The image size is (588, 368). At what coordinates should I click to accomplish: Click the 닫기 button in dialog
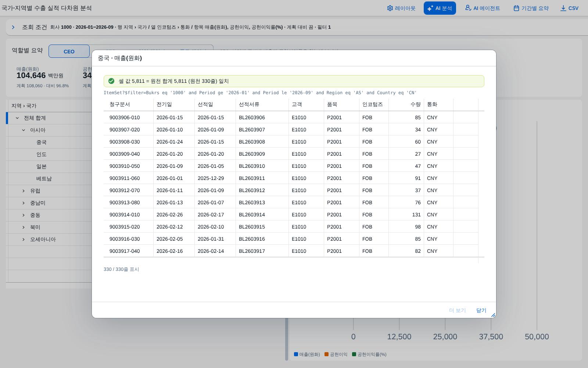pos(481,310)
